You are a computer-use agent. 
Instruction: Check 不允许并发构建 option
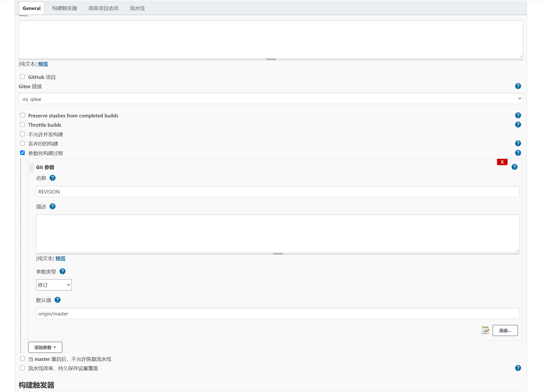(x=22, y=134)
